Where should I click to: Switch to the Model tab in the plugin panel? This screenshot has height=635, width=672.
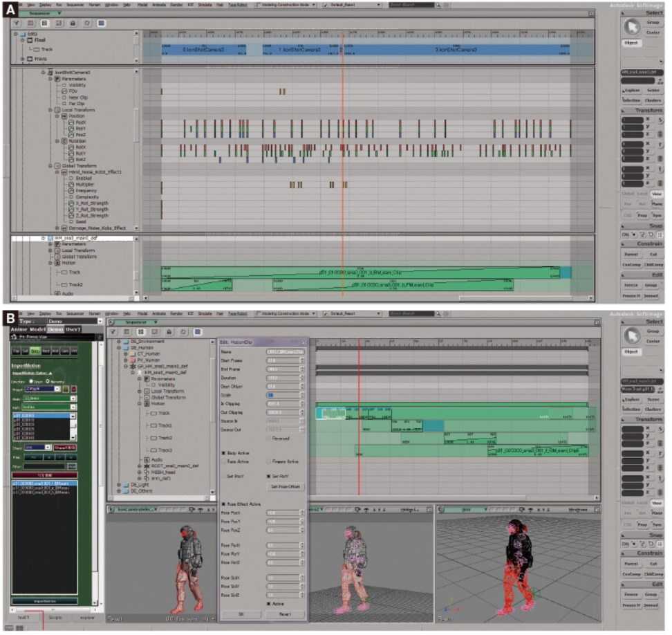point(37,329)
